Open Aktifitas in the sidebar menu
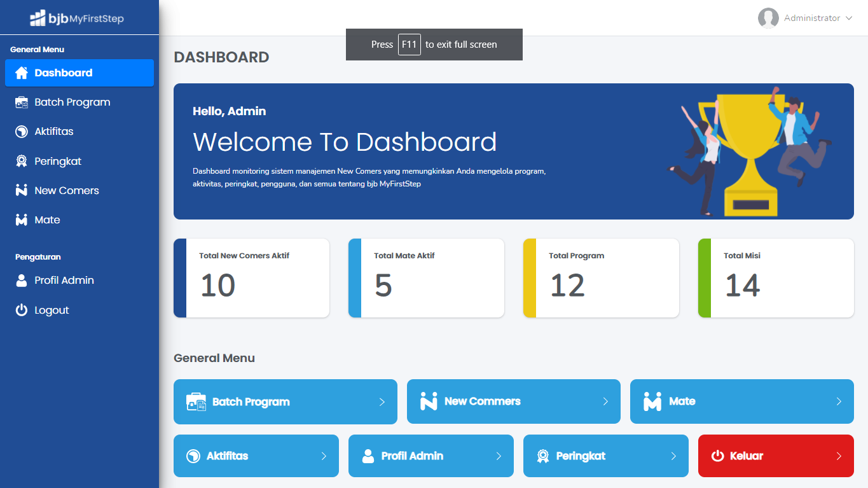The width and height of the screenshot is (868, 488). click(x=79, y=132)
